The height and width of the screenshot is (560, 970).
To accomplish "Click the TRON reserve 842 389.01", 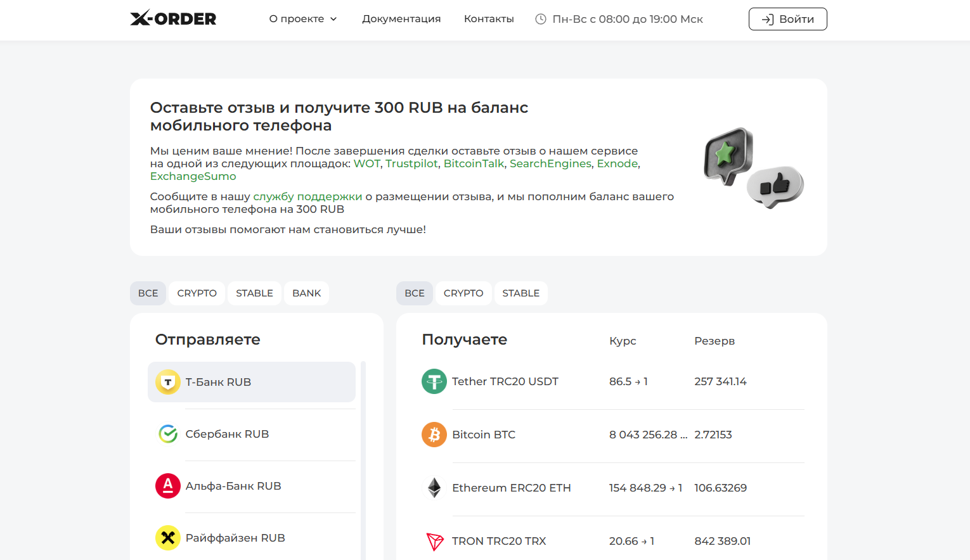I will (722, 541).
